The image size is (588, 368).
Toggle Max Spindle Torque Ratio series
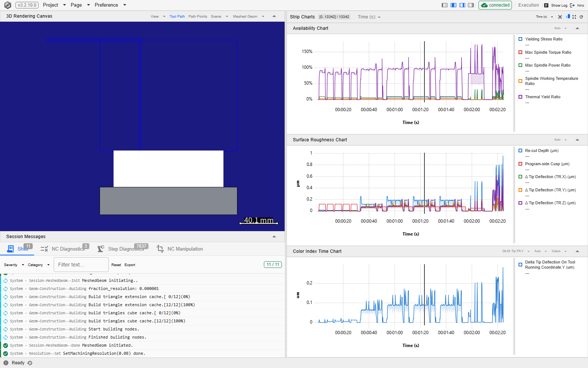coord(520,52)
